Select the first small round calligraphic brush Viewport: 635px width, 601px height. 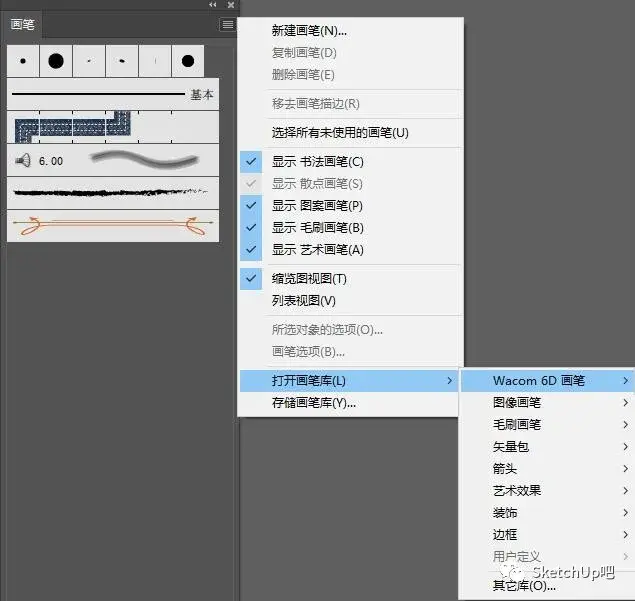(x=22, y=61)
